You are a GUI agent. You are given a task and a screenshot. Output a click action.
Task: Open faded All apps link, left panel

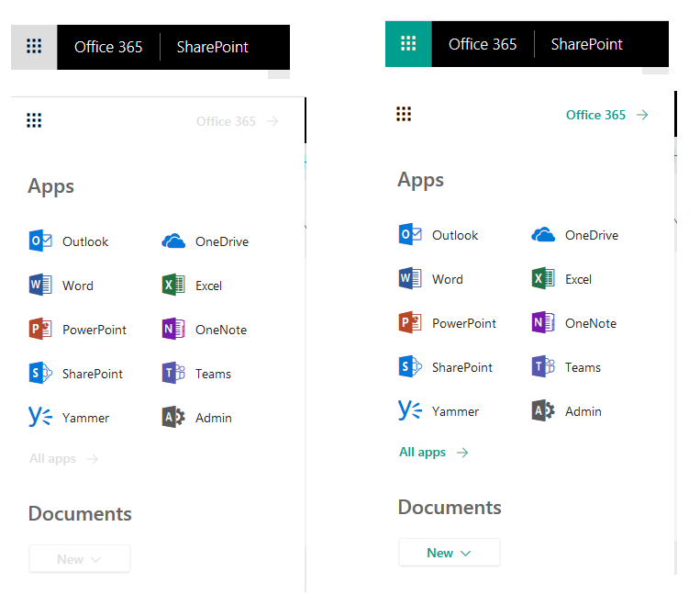pyautogui.click(x=52, y=459)
